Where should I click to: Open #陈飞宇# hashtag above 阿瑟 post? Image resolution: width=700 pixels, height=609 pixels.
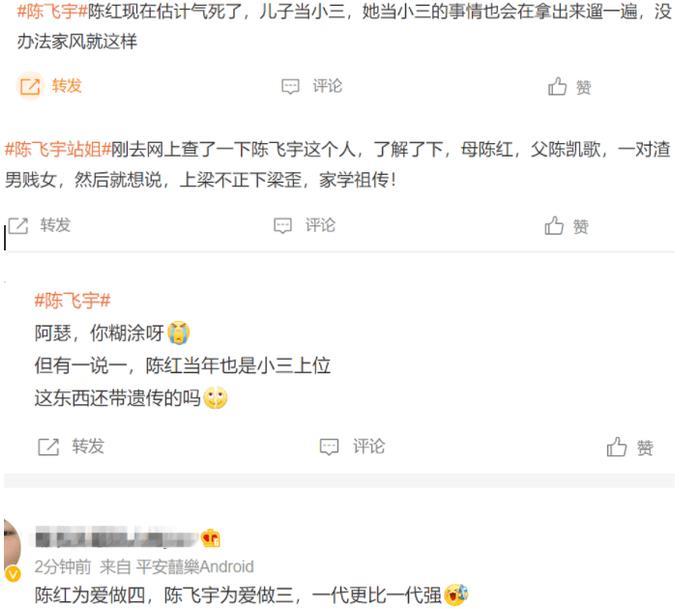pos(72,300)
